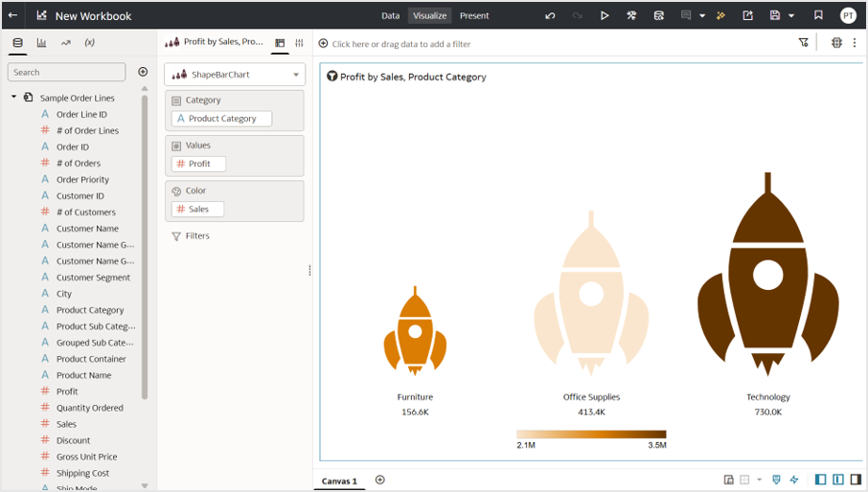The image size is (868, 492).
Task: Expand the notes dropdown arrow
Action: point(702,16)
